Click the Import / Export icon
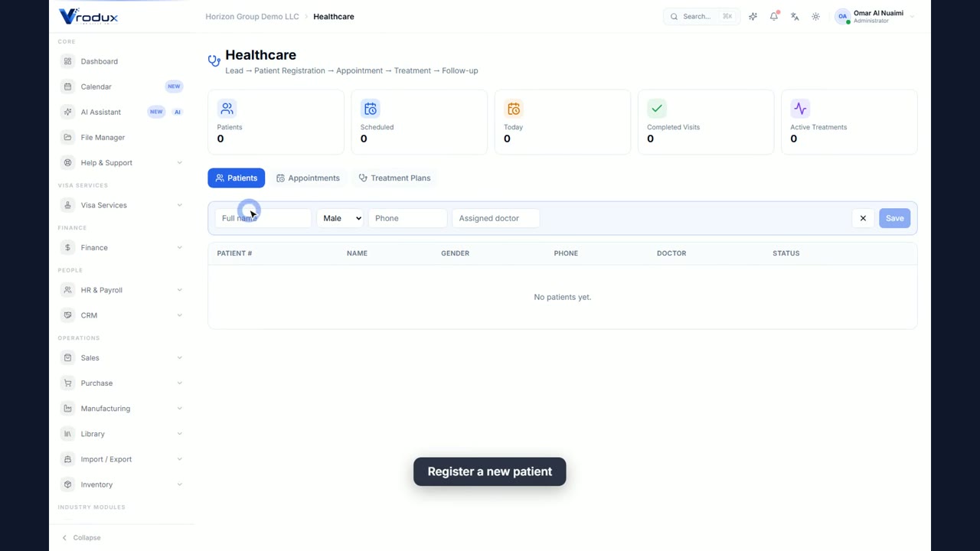The height and width of the screenshot is (551, 980). [x=67, y=459]
